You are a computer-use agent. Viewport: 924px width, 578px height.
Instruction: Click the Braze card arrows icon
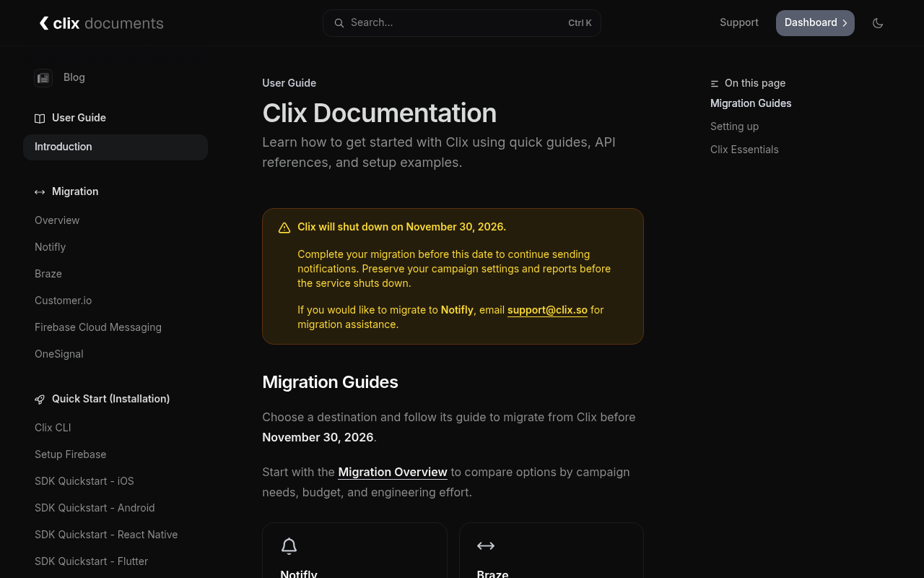point(486,545)
